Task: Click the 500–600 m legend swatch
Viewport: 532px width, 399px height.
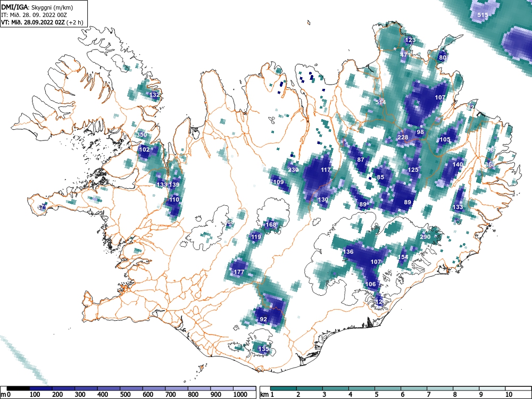Action: point(131,388)
